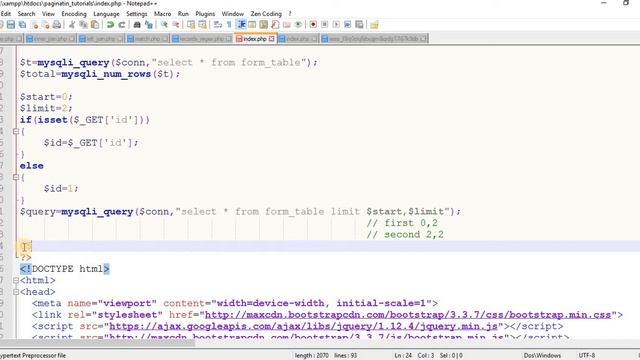Screen dimensions: 640x360
Task: Open the ? help menu
Action: tap(290, 14)
